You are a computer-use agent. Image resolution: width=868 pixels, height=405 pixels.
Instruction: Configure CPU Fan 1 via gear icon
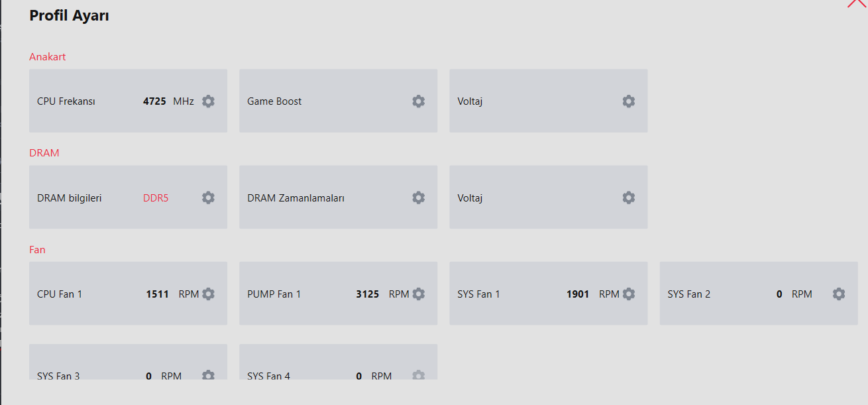[208, 294]
